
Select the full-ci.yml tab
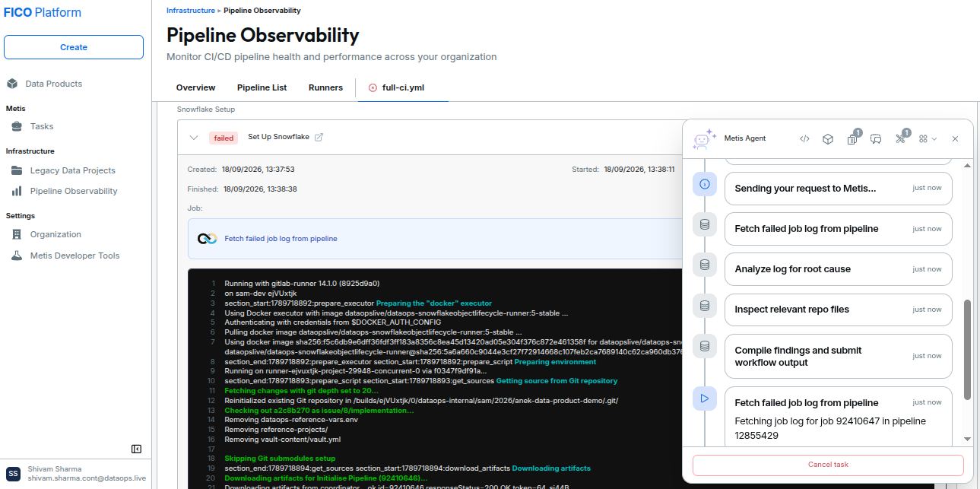click(403, 87)
